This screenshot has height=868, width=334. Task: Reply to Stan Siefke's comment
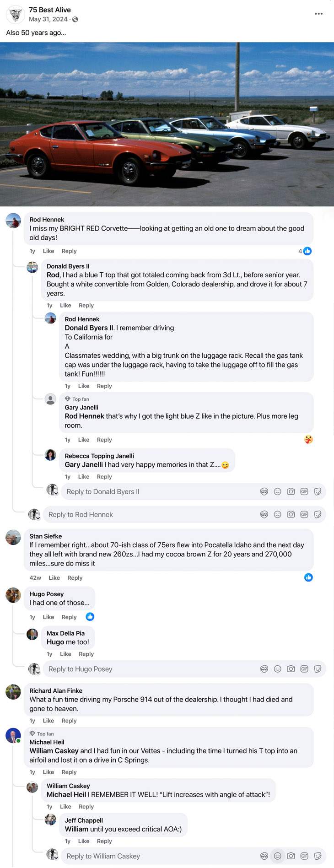[75, 578]
